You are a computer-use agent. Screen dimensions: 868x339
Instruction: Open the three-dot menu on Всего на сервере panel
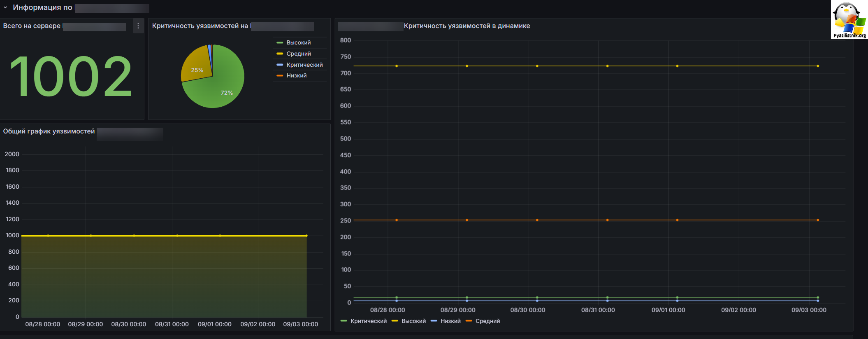(138, 26)
